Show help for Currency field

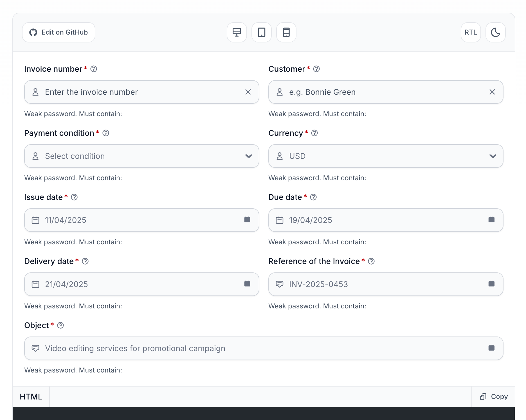[314, 133]
